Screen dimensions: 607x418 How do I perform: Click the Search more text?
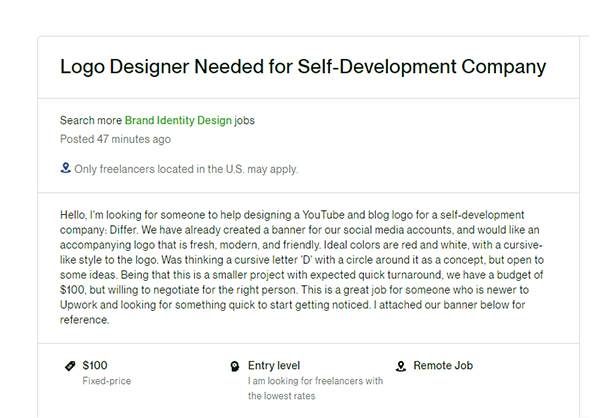[x=91, y=120]
